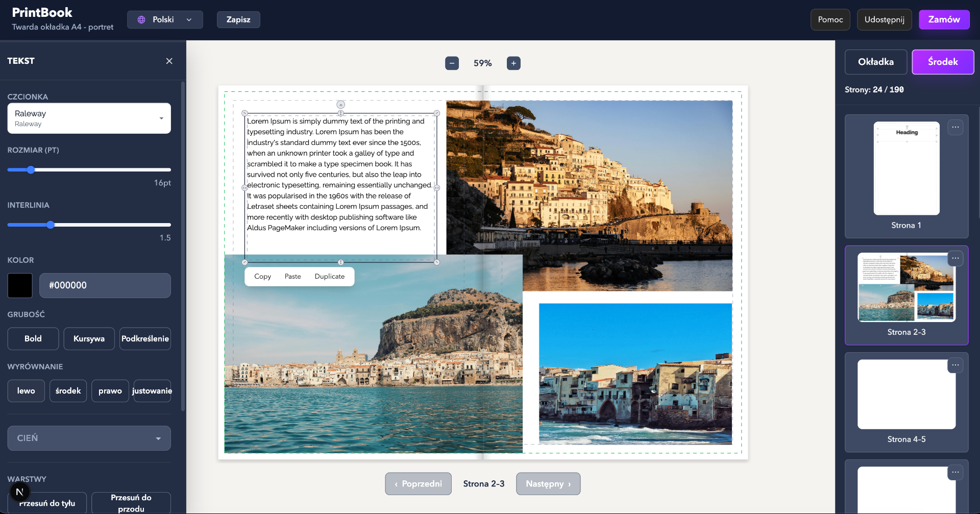Click the Udostępnij share button

pos(885,20)
